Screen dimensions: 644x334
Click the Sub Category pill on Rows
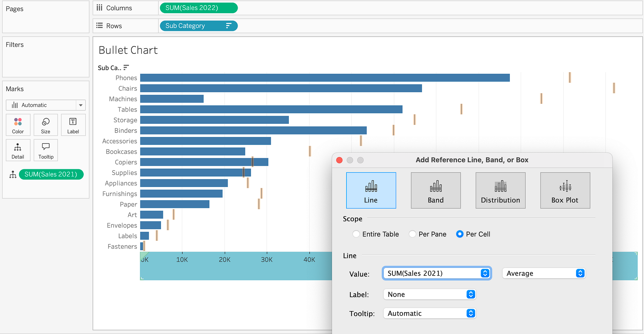(199, 26)
